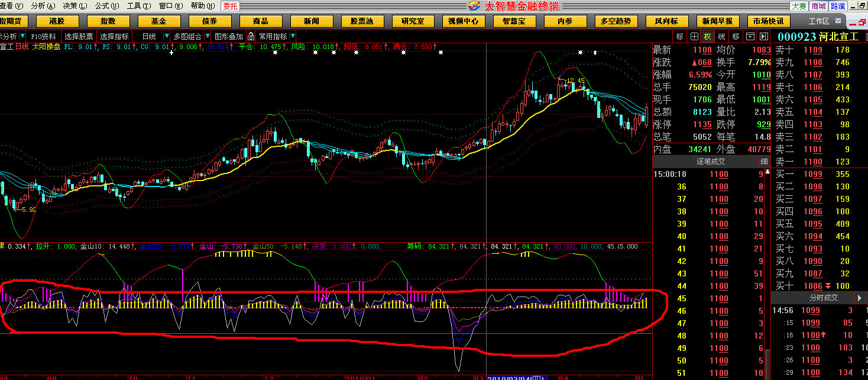The image size is (868, 380).
Task: Click the skip-to-end arrow icon in chart toolbar
Action: click(763, 36)
